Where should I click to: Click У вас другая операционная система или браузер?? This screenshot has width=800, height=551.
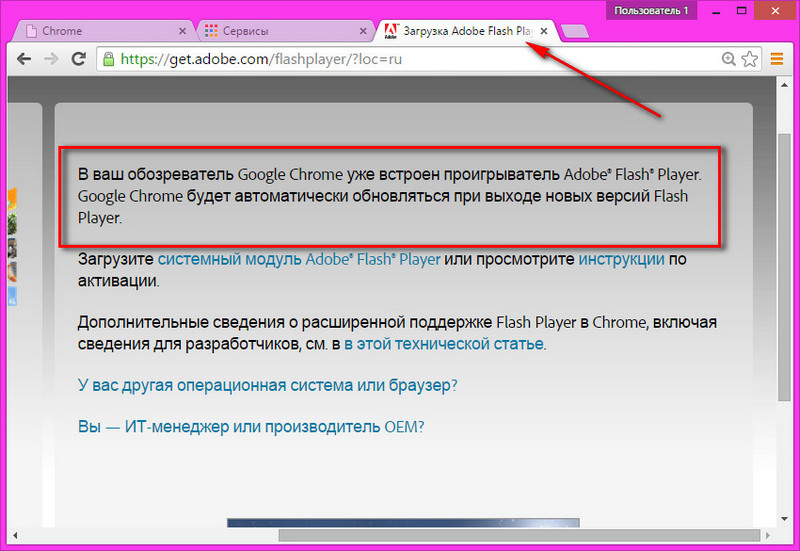coord(268,385)
